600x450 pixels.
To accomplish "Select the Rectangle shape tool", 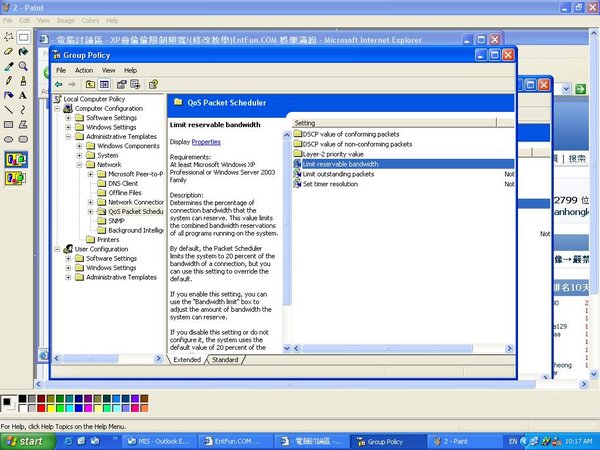I will tap(8, 124).
